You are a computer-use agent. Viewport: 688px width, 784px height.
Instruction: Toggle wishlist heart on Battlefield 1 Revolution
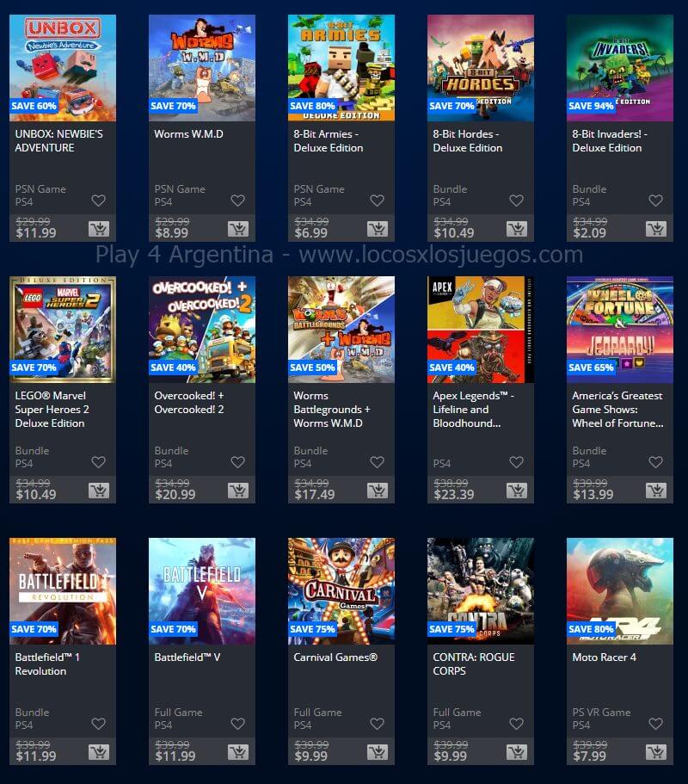click(98, 724)
